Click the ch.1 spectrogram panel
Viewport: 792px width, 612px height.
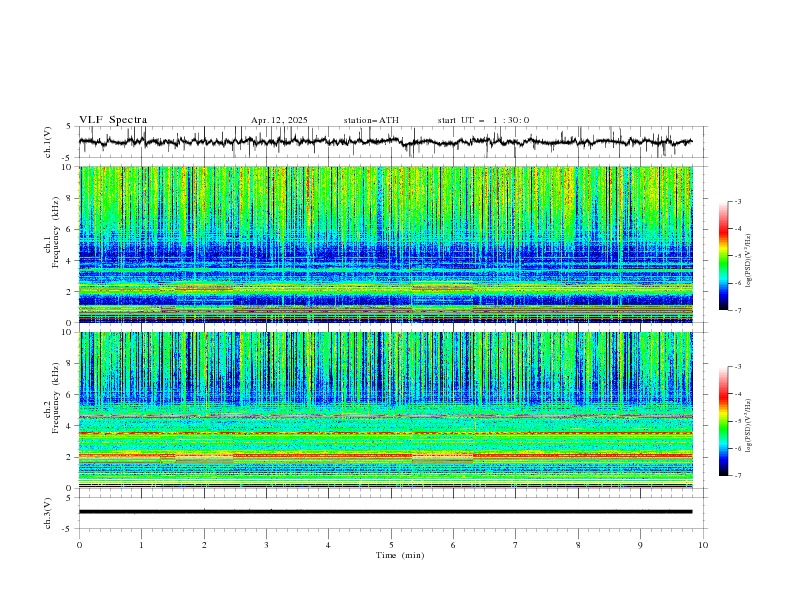pyautogui.click(x=386, y=244)
